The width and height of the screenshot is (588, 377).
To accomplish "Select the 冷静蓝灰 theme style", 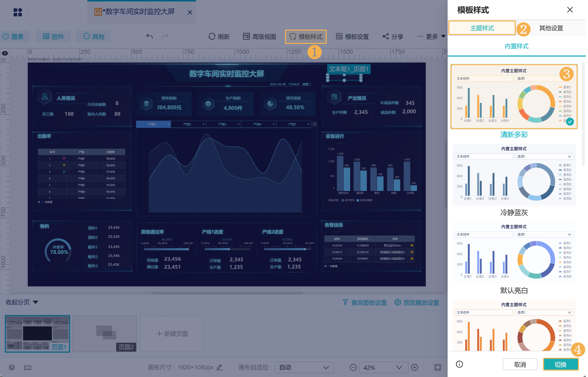I will [514, 175].
